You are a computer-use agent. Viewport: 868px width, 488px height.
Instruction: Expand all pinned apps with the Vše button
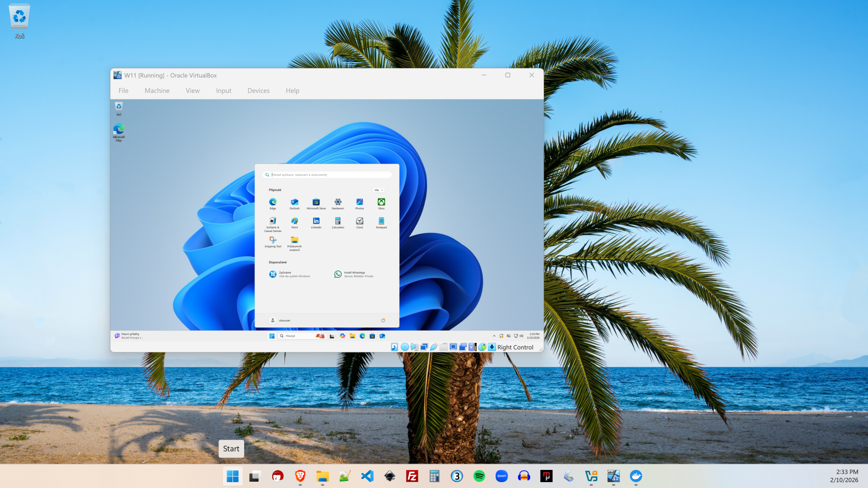pyautogui.click(x=378, y=190)
